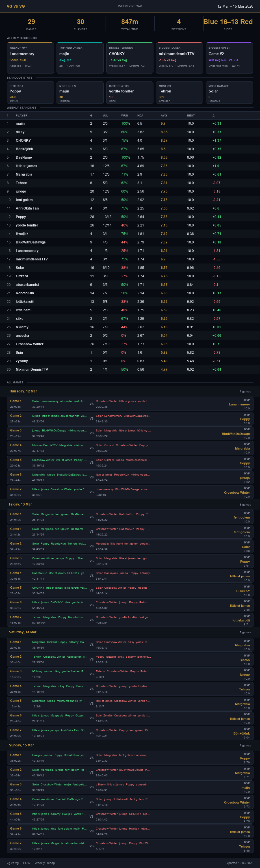This screenshot has height=868, width=260.
Task: Sort standings by the KDA column header
Action: click(140, 116)
